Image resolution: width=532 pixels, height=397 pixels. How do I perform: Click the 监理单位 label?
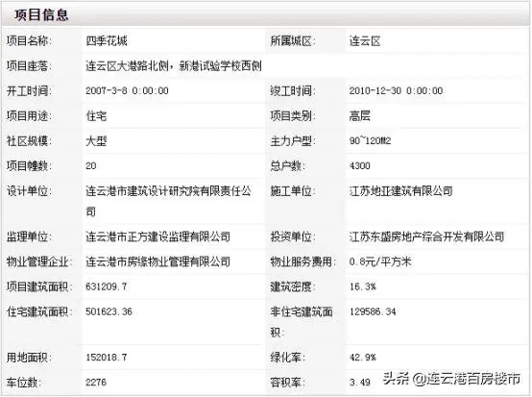(29, 236)
